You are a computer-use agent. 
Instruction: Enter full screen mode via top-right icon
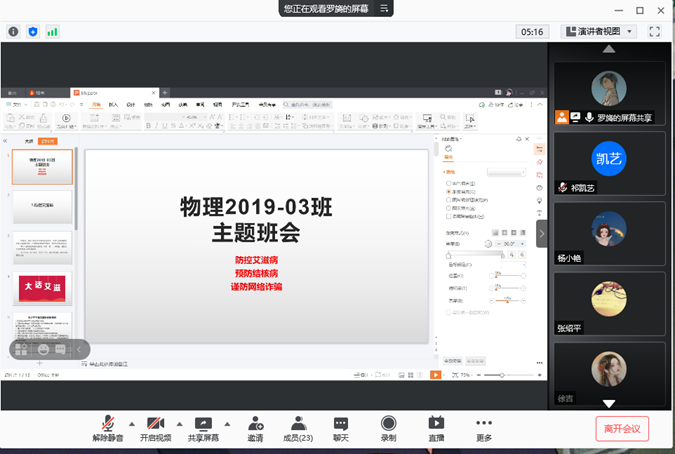tap(655, 32)
